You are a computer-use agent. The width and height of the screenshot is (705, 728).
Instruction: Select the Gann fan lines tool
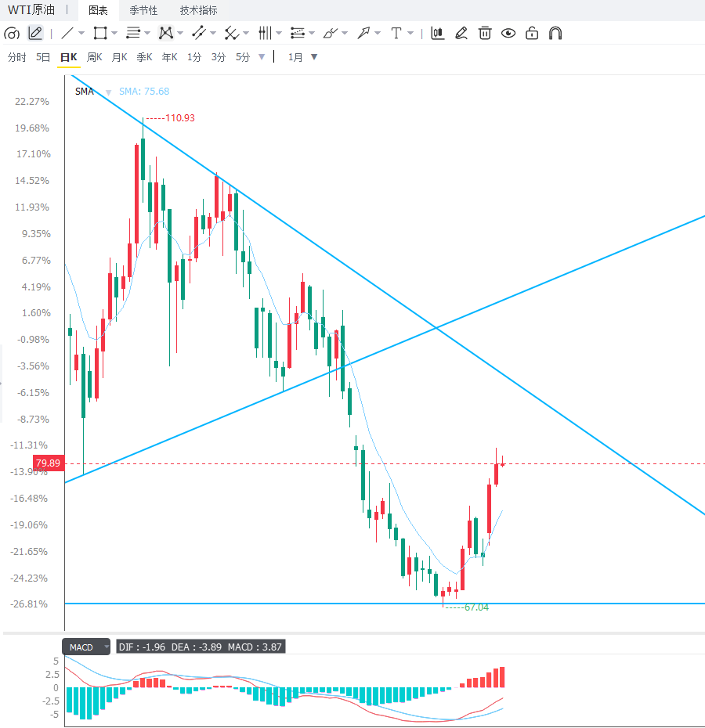coord(231,34)
